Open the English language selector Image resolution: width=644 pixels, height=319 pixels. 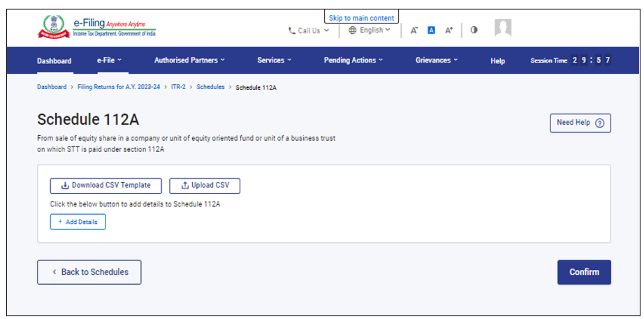point(369,30)
